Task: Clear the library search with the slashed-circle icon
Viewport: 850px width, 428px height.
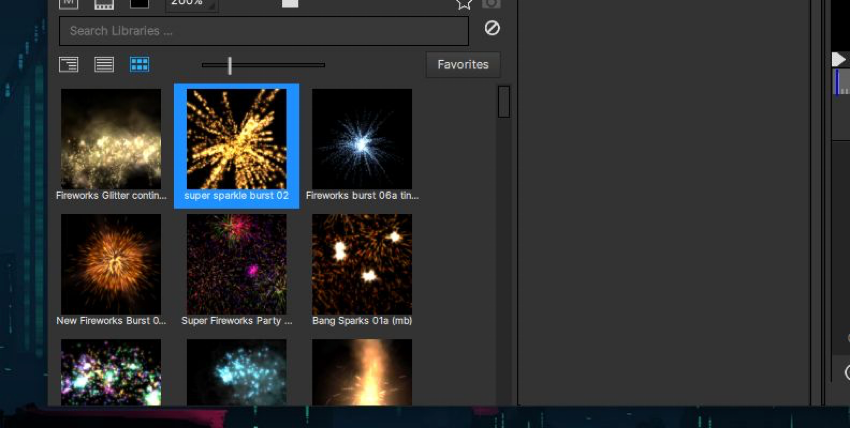Action: 492,28
